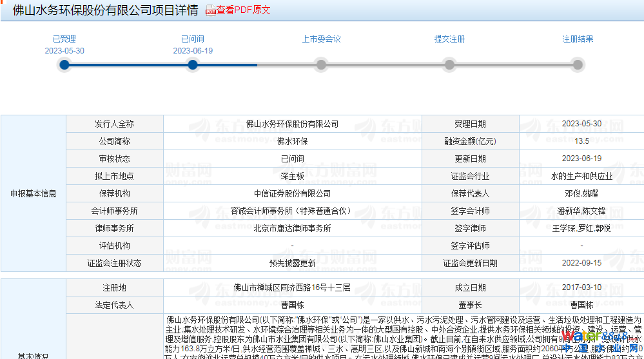
Task: Click the 已受理 stage circle marker
Action: tap(64, 64)
